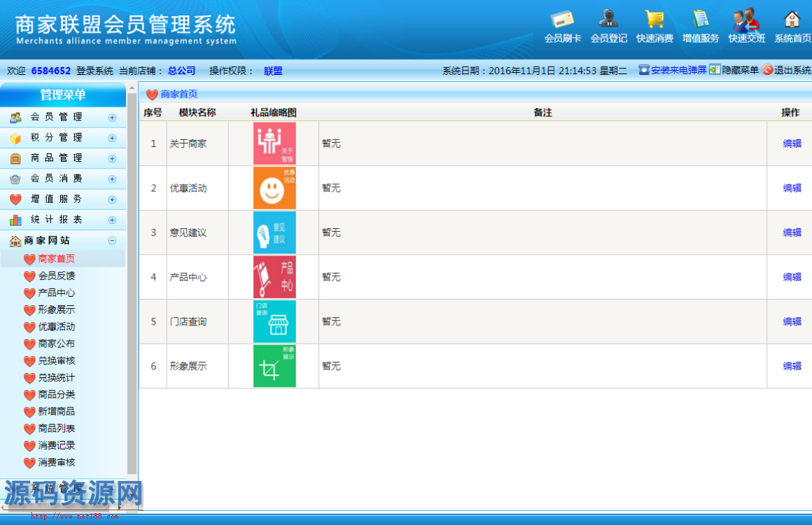Open 会员登记 from top toolbar
The image size is (812, 525).
608,20
